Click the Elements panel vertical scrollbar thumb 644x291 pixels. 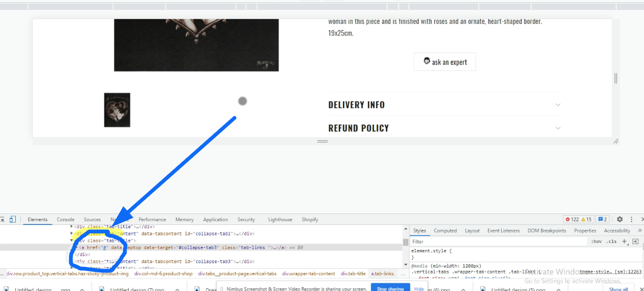pos(406,242)
